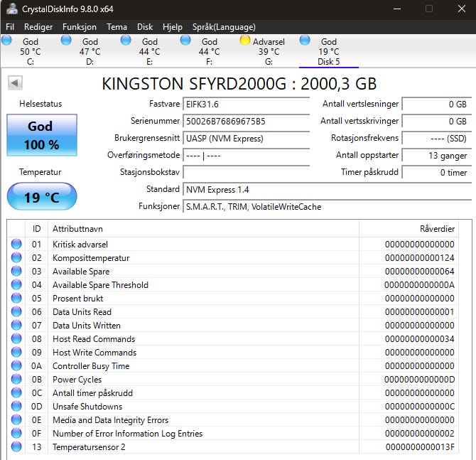Click the CrystalDiskInfo app icon in title bar
Screen dimensions: 476x460
click(x=12, y=9)
